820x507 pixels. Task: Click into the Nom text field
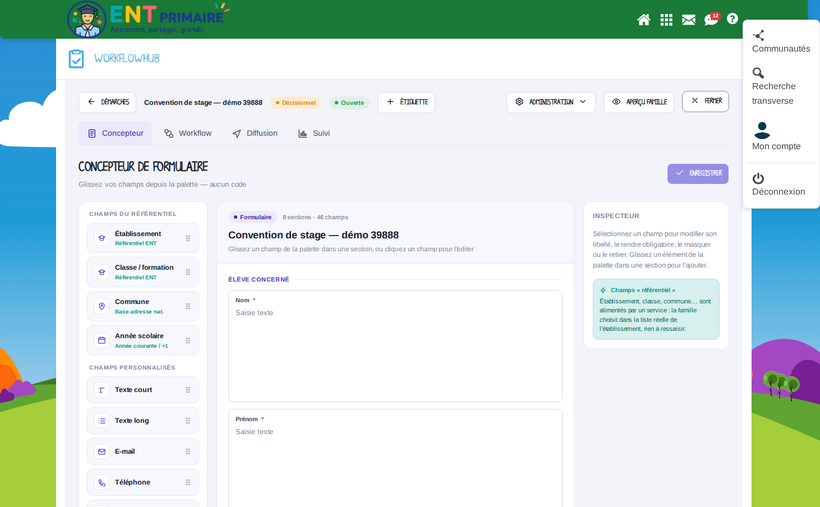tap(395, 346)
